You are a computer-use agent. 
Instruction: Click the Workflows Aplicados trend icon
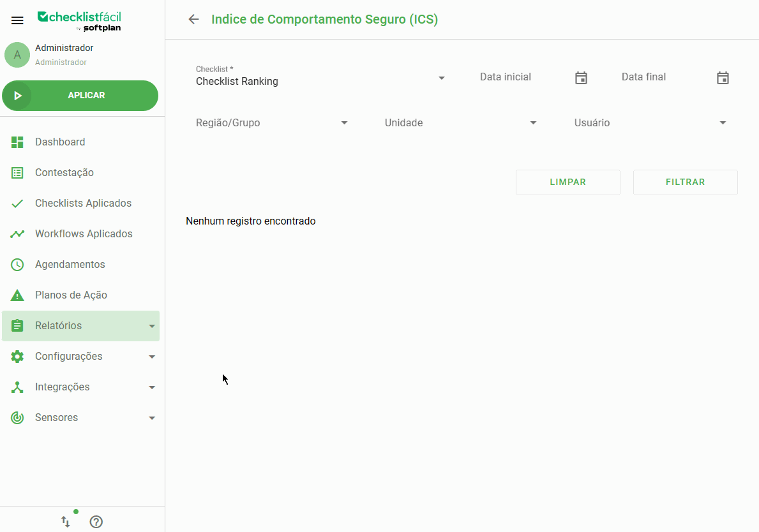pyautogui.click(x=17, y=233)
